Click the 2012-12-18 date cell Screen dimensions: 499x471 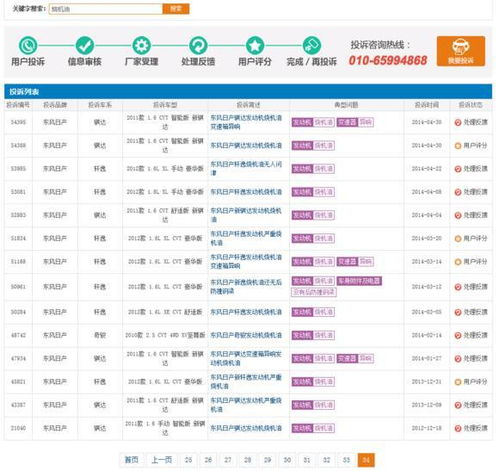tap(427, 428)
